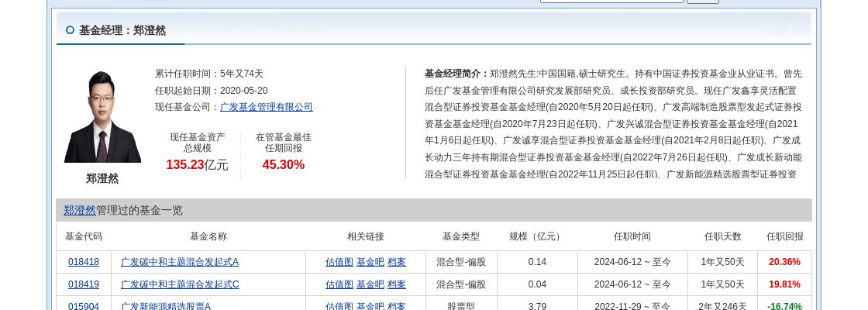Open 广发基金管理有限公司 company link
The width and height of the screenshot is (868, 310).
click(x=267, y=107)
